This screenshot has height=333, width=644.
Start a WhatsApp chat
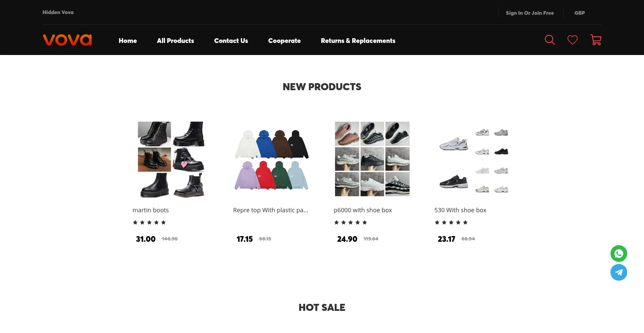[x=619, y=254]
